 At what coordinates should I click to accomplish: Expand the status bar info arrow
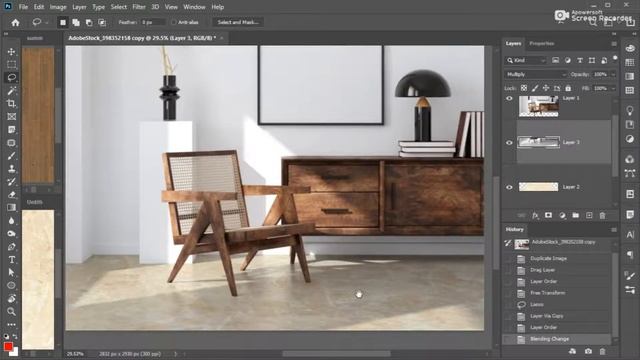click(176, 354)
